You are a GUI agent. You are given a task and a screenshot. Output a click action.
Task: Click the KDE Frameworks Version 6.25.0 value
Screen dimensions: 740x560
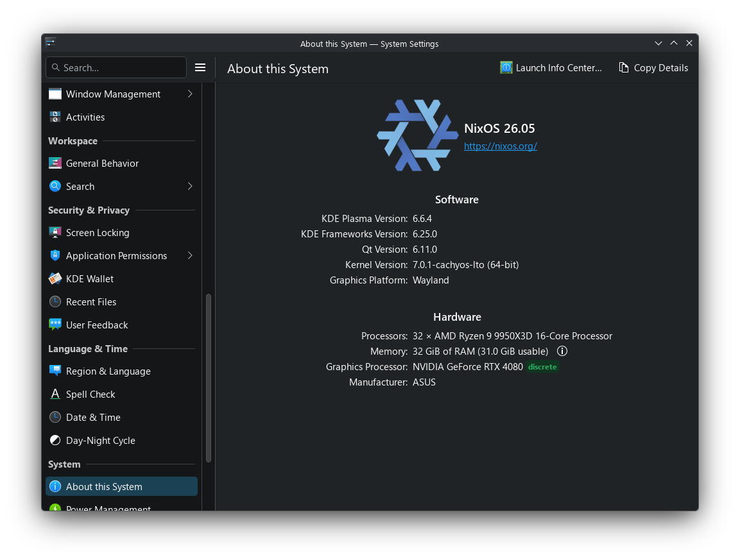pyautogui.click(x=425, y=234)
